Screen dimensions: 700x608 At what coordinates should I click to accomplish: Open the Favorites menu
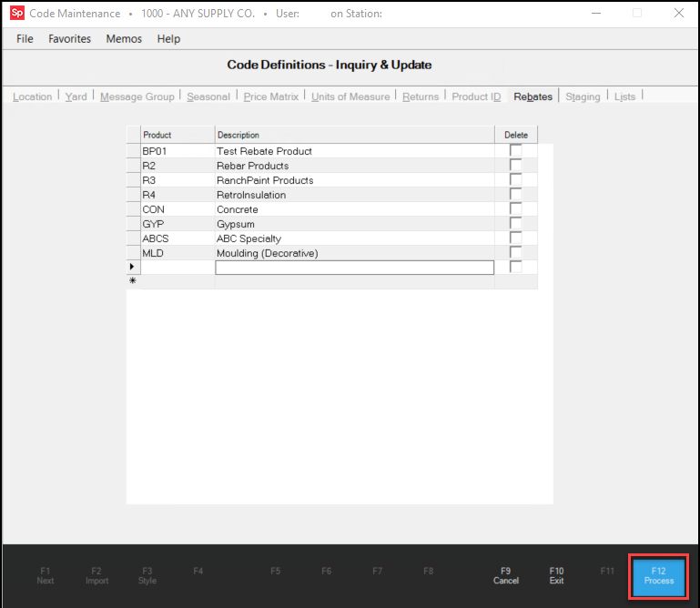pyautogui.click(x=69, y=39)
